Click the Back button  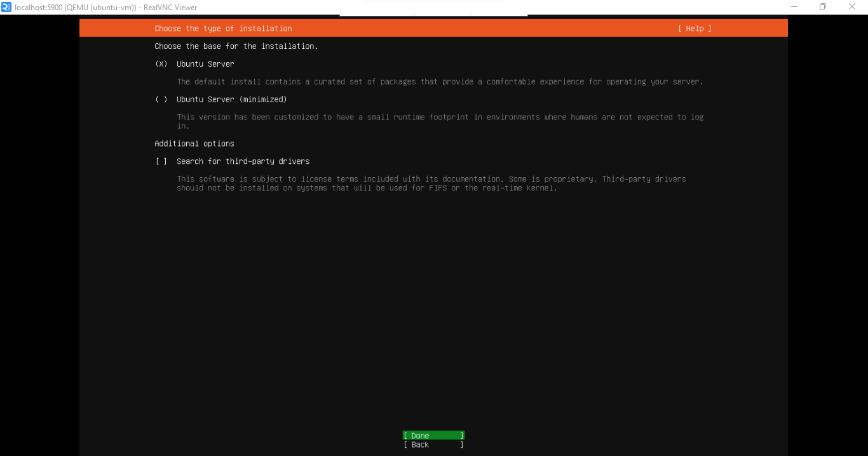[433, 445]
